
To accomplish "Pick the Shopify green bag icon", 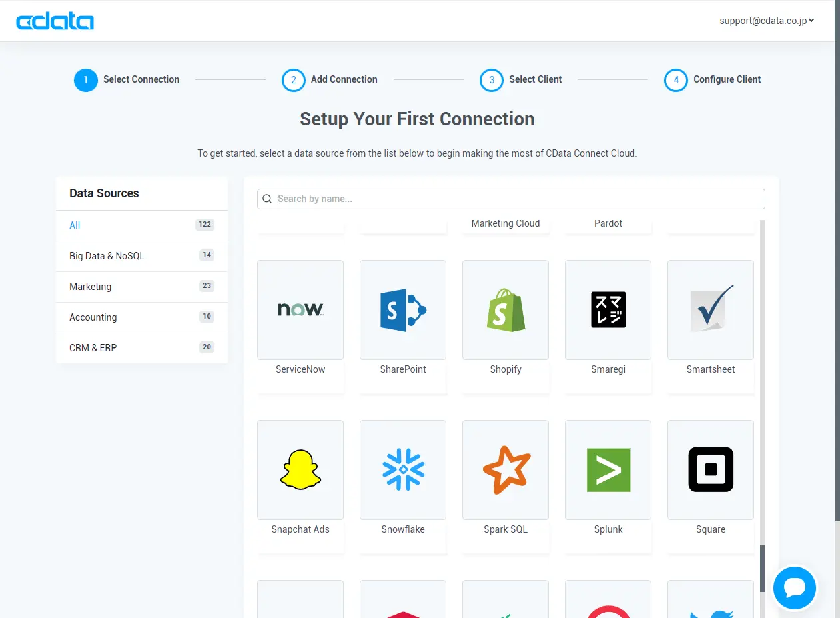I will click(x=506, y=309).
